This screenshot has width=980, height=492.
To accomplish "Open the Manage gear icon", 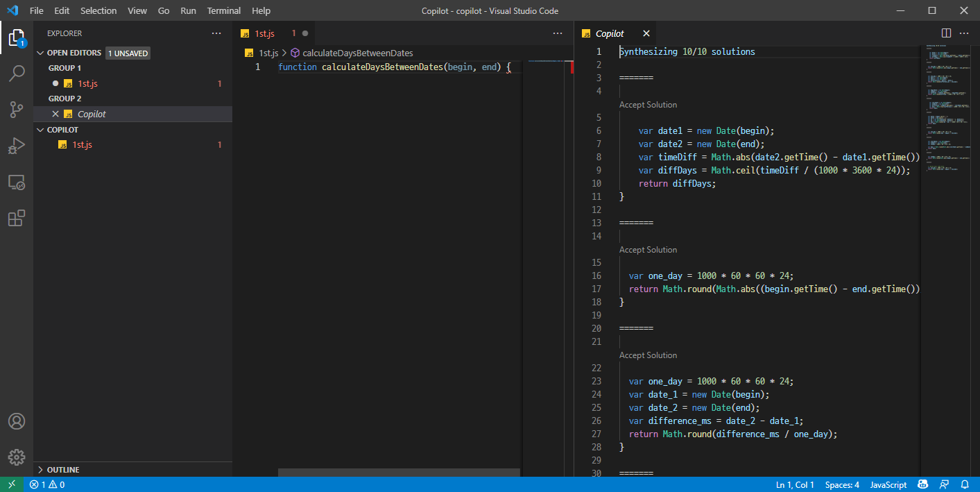I will coord(17,457).
